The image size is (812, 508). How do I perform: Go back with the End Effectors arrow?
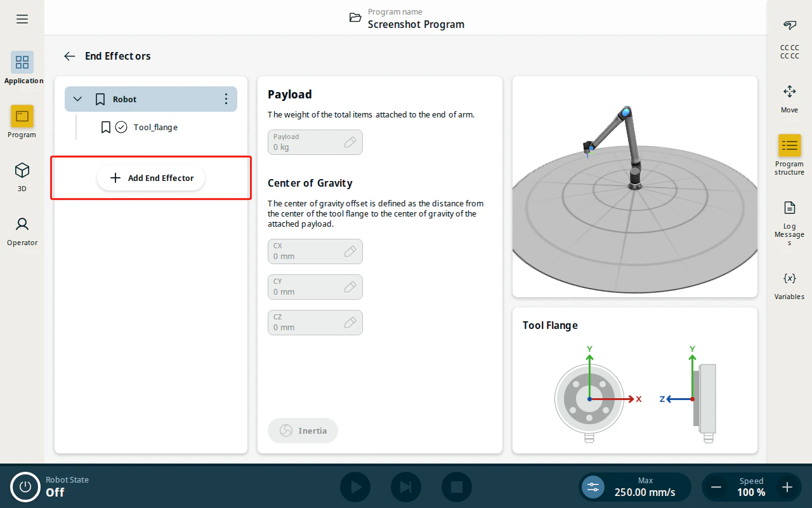tap(70, 56)
